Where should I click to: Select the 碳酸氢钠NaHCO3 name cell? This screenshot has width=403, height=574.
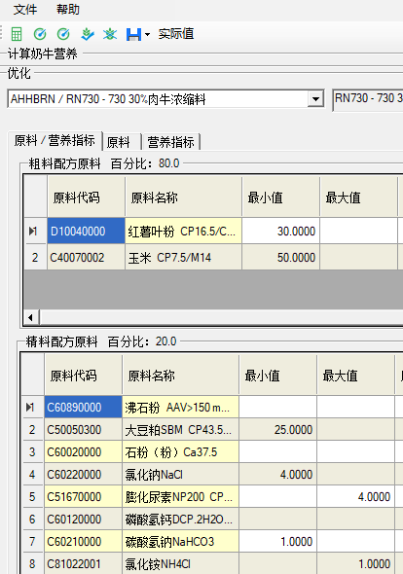click(180, 541)
